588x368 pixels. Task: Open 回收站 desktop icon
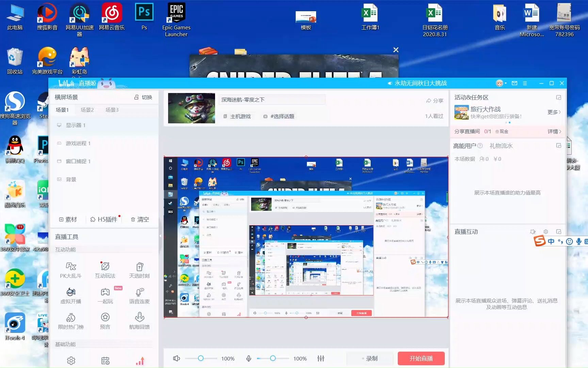(15, 61)
